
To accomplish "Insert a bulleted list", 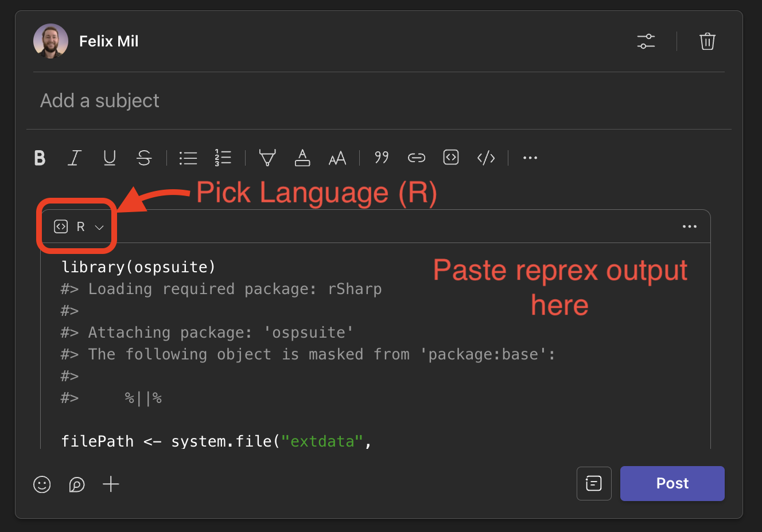I will point(188,158).
